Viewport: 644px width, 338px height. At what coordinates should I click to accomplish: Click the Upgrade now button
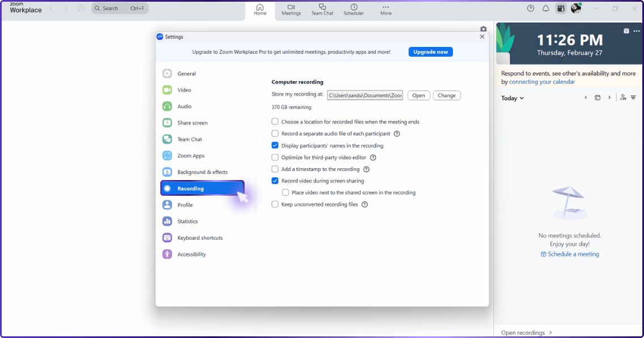pos(430,52)
